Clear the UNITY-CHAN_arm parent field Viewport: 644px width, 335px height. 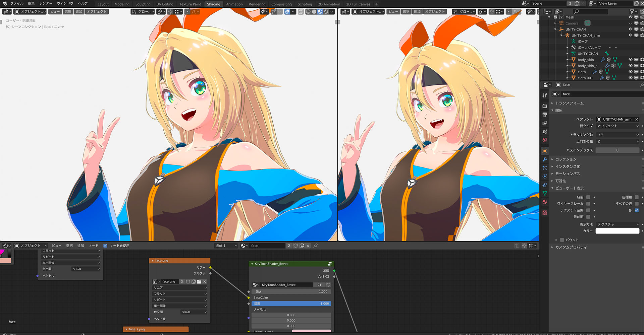pos(637,120)
